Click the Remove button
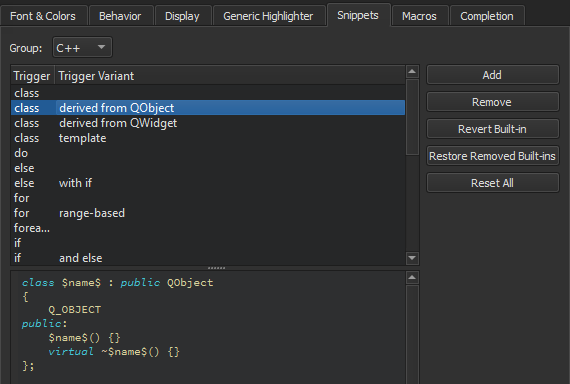The height and width of the screenshot is (384, 570). pyautogui.click(x=492, y=102)
